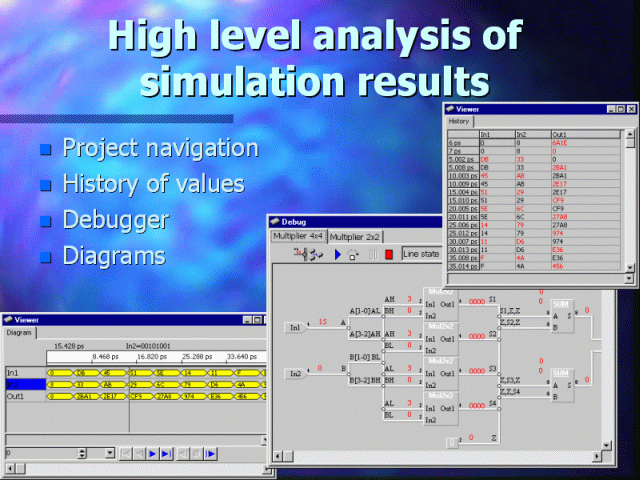Screen dimensions: 640x480
Task: Click the blue Run arrow in Debug toolbar
Action: (338, 255)
